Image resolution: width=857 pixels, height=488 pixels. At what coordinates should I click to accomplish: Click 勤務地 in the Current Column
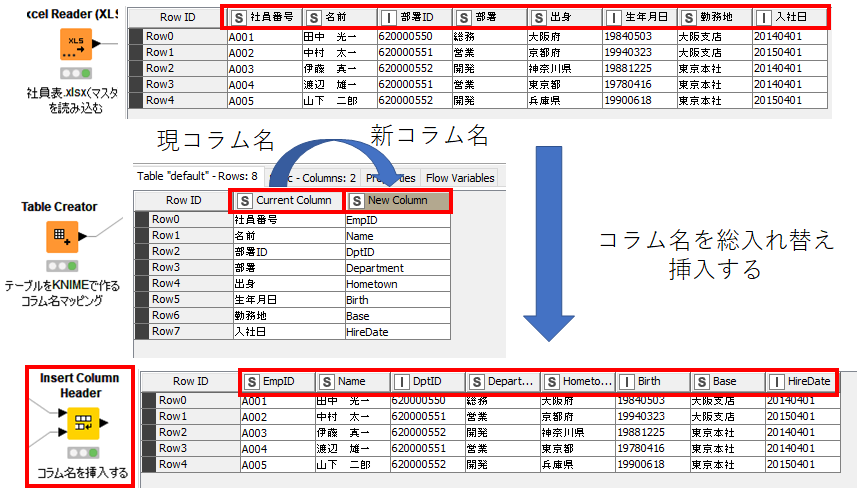(x=289, y=316)
